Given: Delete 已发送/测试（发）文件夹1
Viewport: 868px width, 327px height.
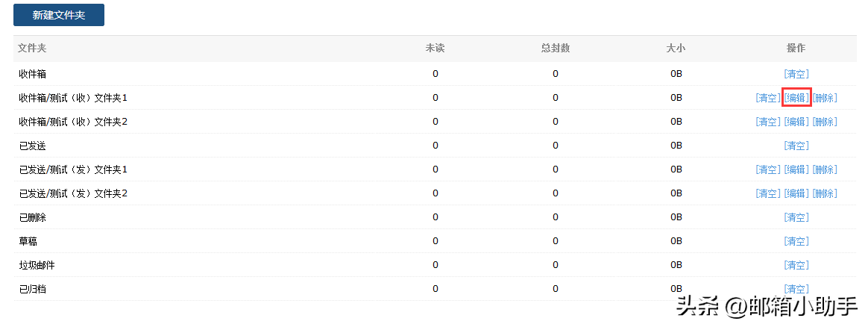Looking at the screenshot, I should 824,169.
